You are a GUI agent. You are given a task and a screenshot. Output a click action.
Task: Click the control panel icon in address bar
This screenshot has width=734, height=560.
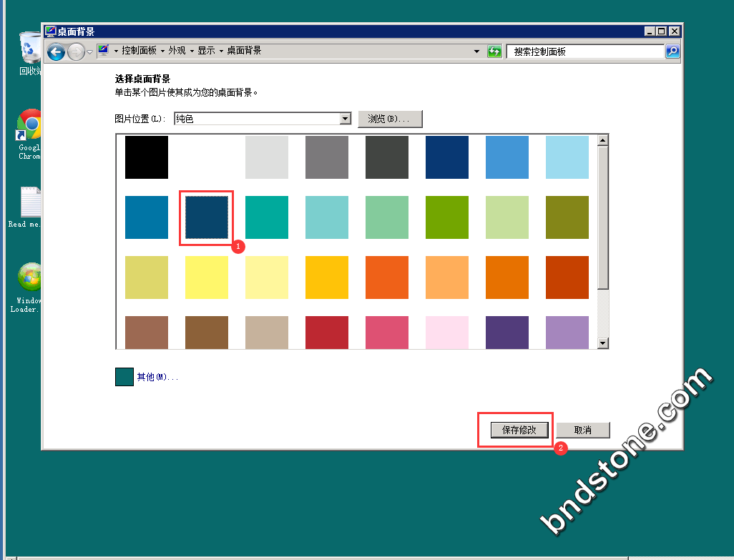(x=104, y=51)
